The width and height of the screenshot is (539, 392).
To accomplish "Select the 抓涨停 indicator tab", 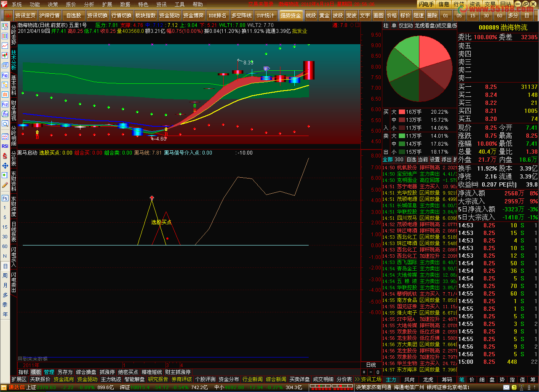I will point(107,372).
